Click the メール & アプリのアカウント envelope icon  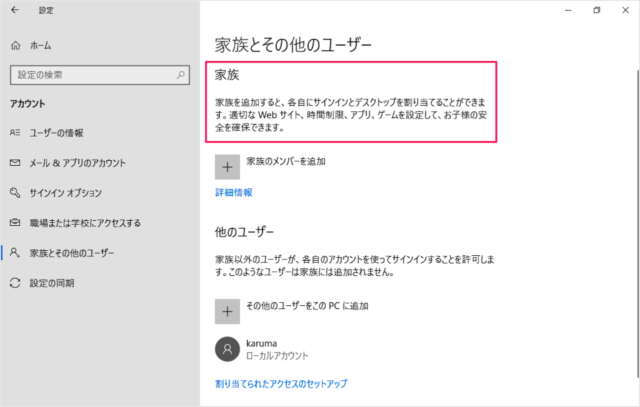(14, 162)
